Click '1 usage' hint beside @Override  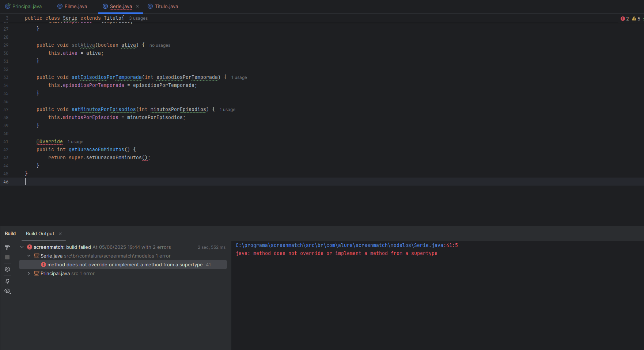pyautogui.click(x=75, y=142)
